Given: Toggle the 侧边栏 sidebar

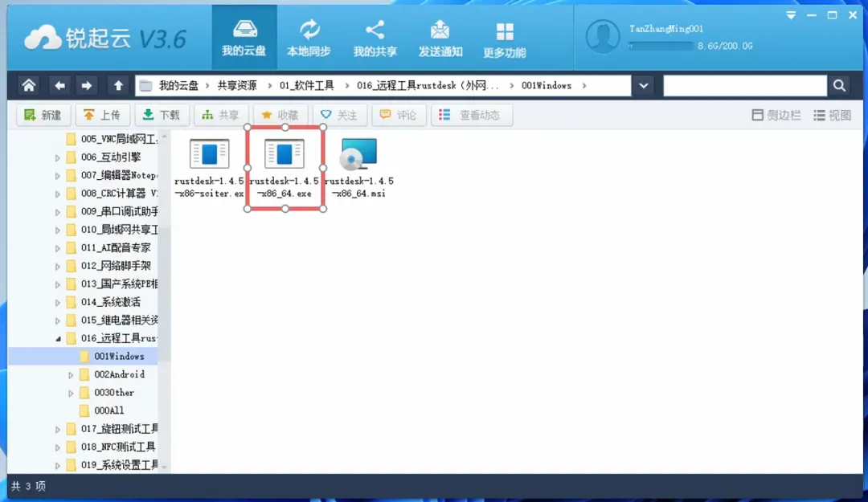Looking at the screenshot, I should click(776, 115).
